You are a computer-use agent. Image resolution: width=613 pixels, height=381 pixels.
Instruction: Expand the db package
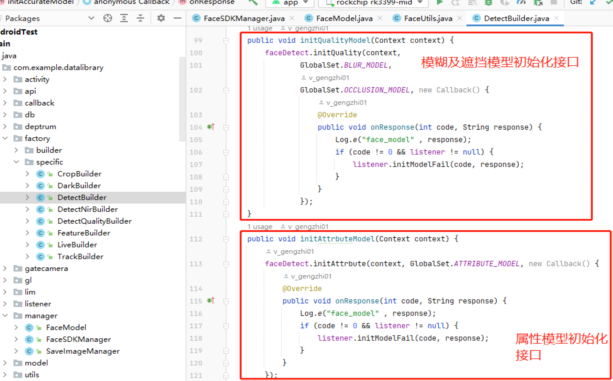click(x=5, y=114)
